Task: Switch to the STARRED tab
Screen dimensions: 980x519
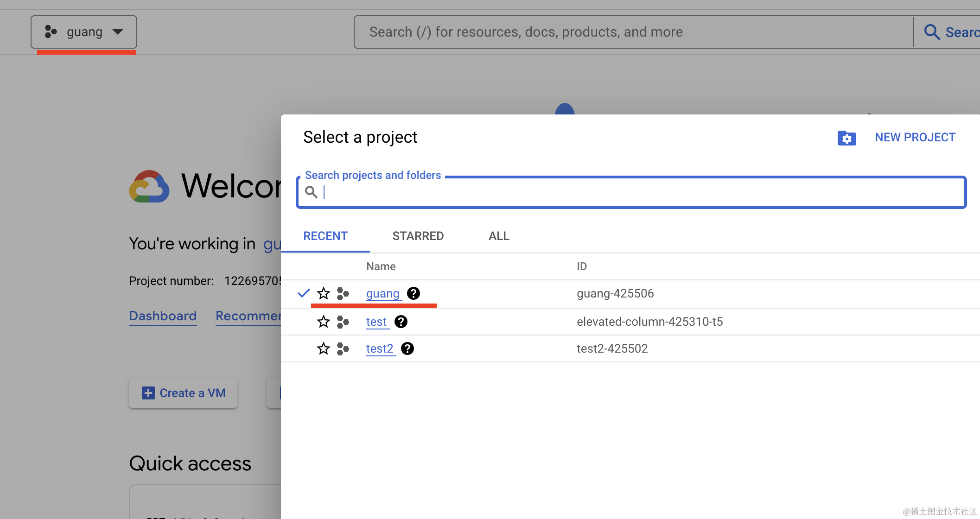Action: [418, 236]
